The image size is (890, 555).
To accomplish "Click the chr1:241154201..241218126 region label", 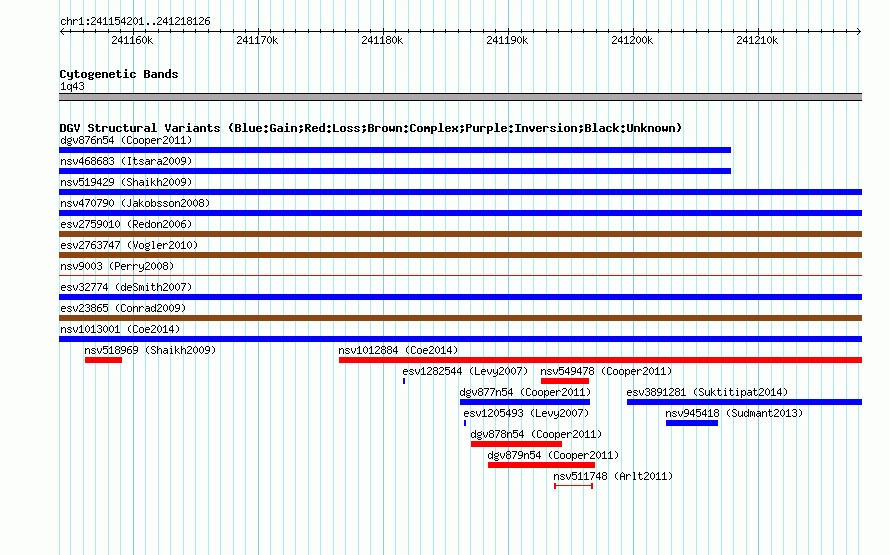I will click(x=135, y=21).
